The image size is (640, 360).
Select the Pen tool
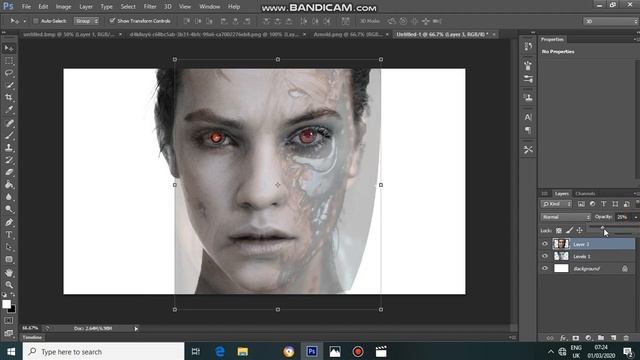pos(9,222)
